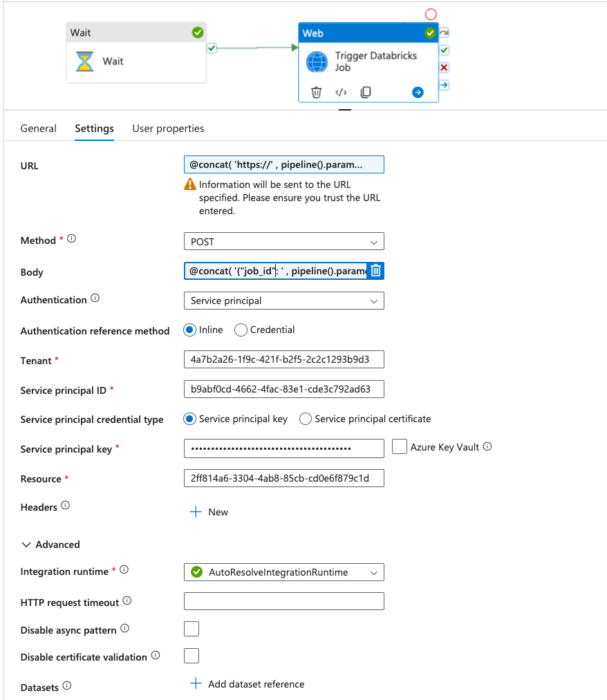This screenshot has height=700, width=607.
Task: Click the trash icon in Body field
Action: click(375, 271)
